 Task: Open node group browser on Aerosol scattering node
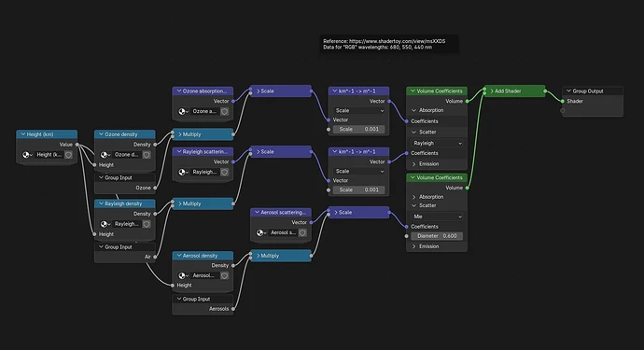point(261,232)
